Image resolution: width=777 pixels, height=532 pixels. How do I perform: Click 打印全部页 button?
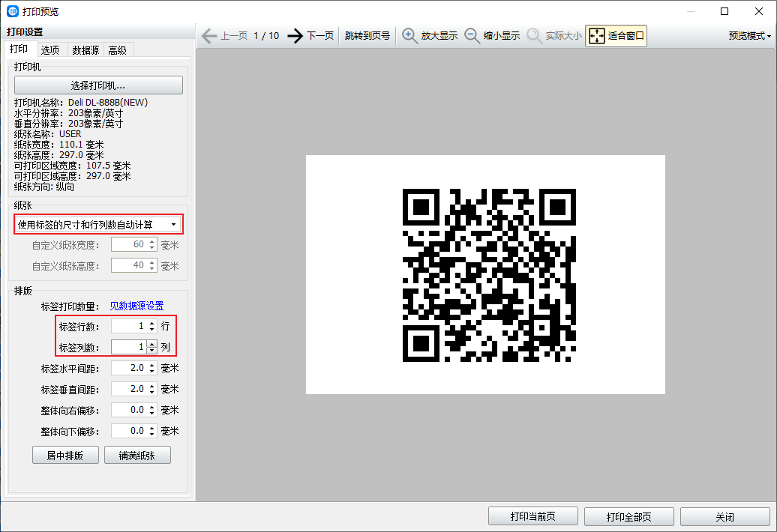pyautogui.click(x=628, y=516)
